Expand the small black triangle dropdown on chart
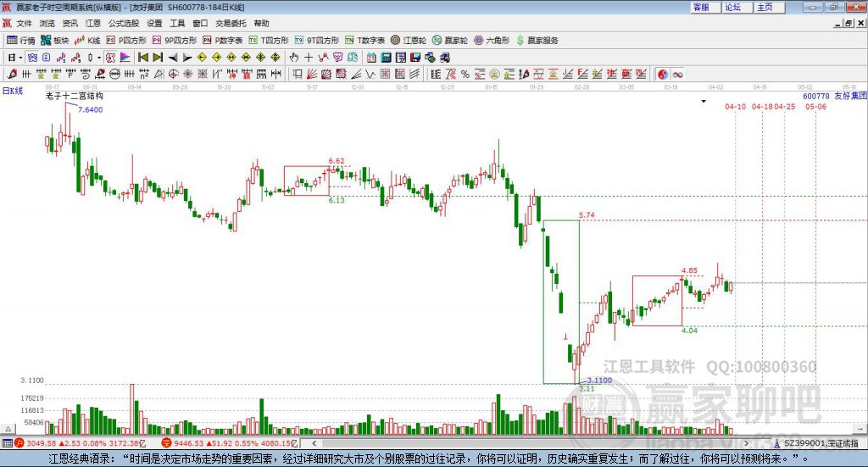868x467 pixels. point(704,101)
